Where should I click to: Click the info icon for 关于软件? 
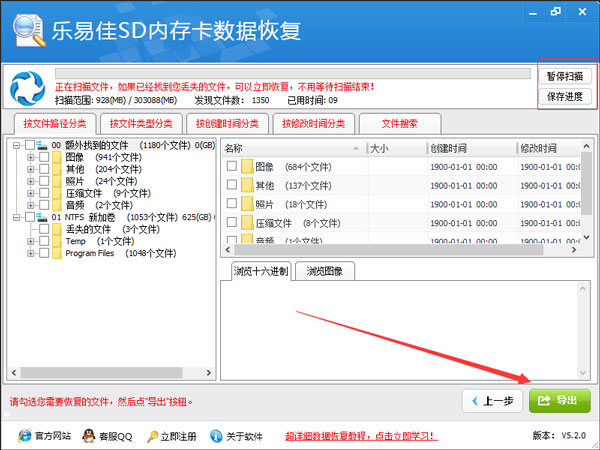(216, 435)
